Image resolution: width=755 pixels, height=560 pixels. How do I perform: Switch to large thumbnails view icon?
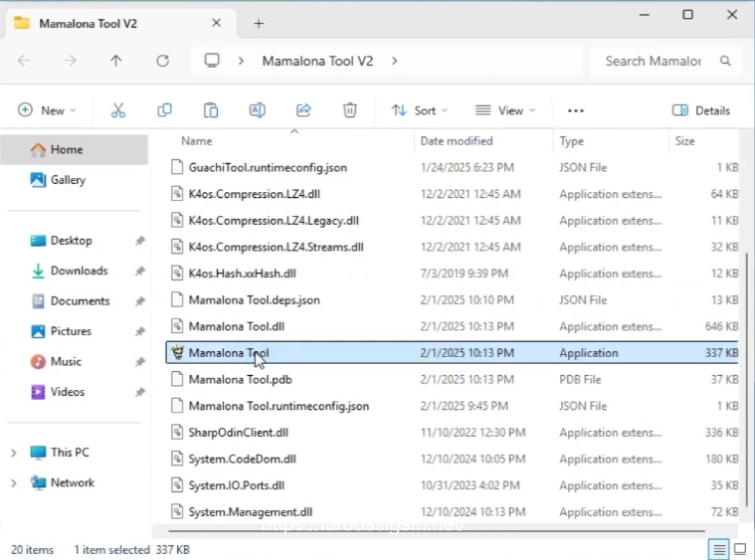click(x=740, y=549)
